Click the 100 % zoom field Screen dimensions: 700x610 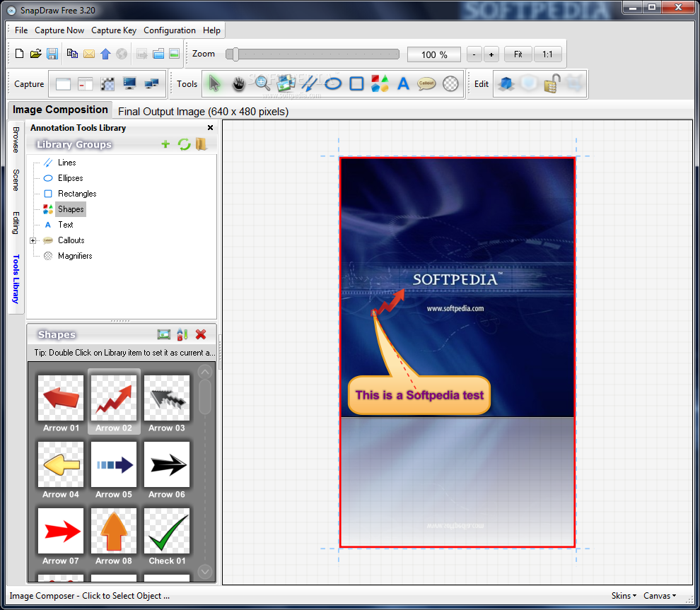[434, 54]
